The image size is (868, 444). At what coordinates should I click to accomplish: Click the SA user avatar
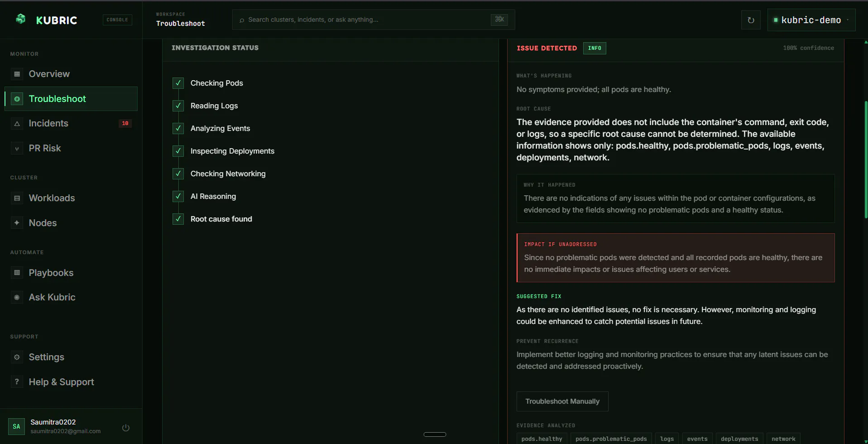(x=17, y=426)
